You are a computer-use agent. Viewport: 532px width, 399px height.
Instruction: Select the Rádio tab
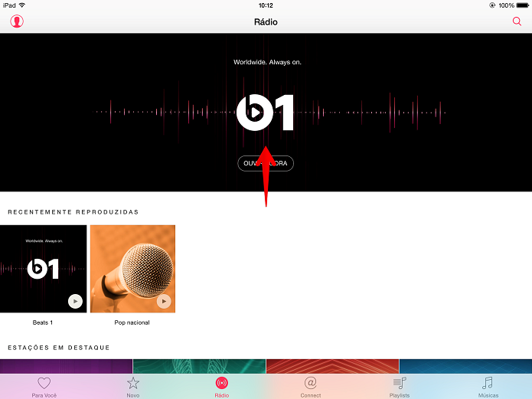222,387
